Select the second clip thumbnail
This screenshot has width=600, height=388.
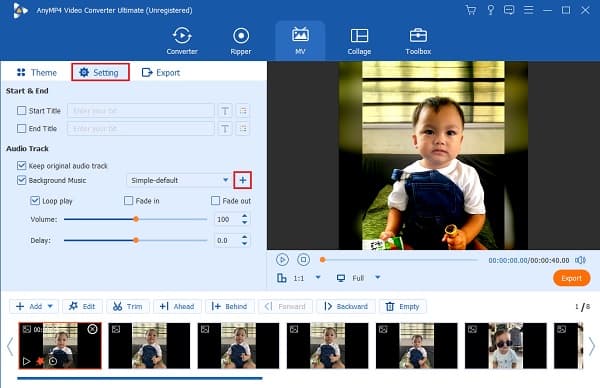pyautogui.click(x=149, y=346)
